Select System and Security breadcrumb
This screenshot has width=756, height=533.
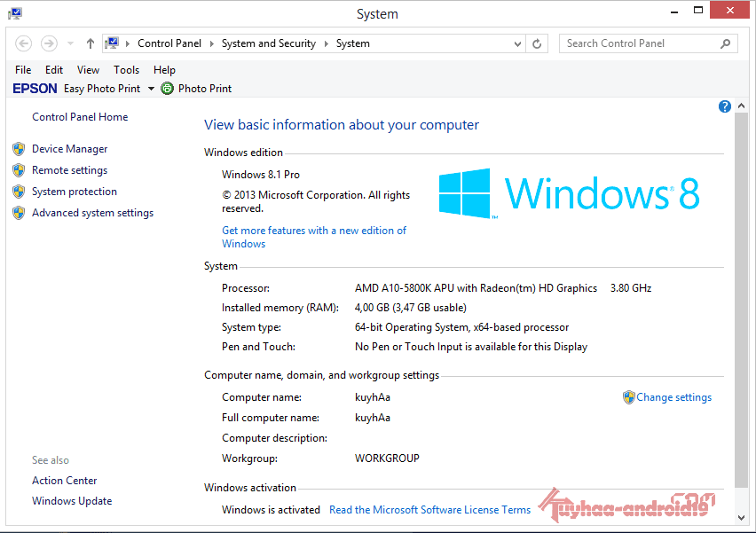pyautogui.click(x=269, y=43)
